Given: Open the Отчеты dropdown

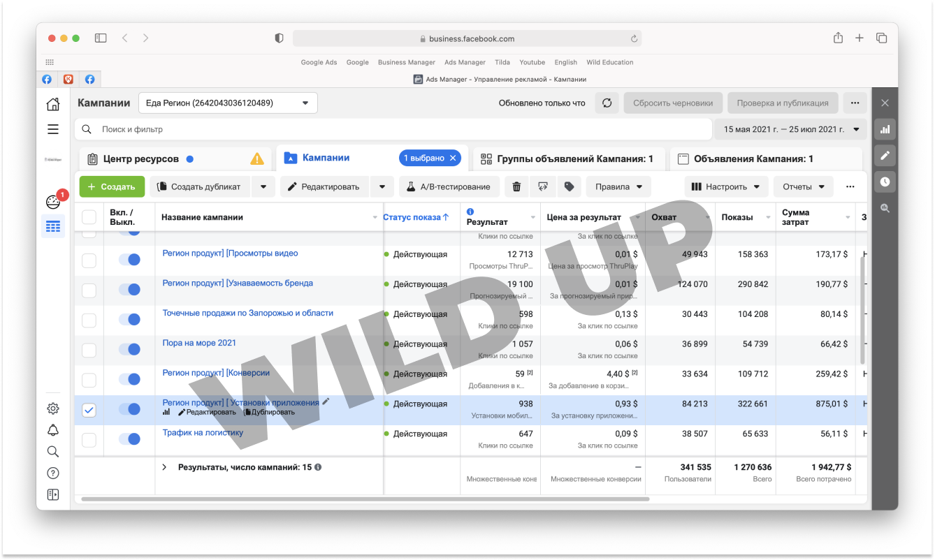Looking at the screenshot, I should 804,186.
